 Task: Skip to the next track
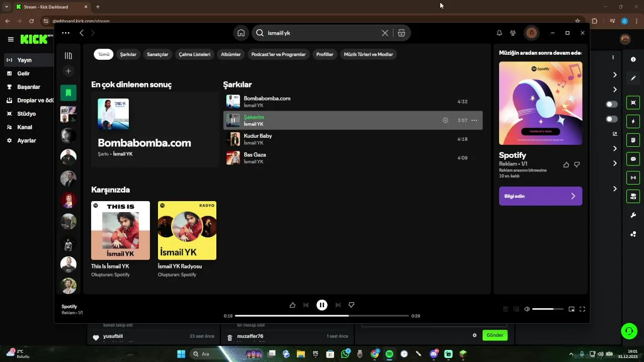pos(338,305)
